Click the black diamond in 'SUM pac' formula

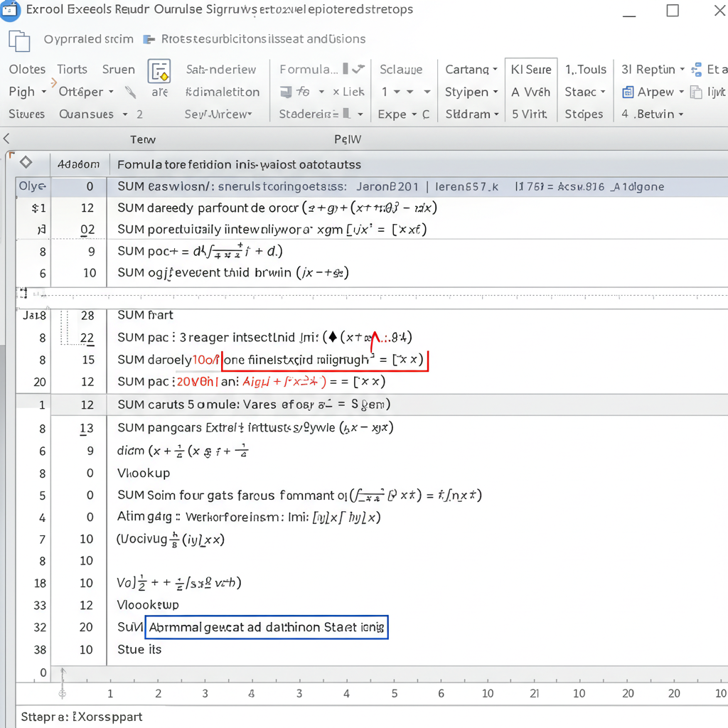pos(333,336)
